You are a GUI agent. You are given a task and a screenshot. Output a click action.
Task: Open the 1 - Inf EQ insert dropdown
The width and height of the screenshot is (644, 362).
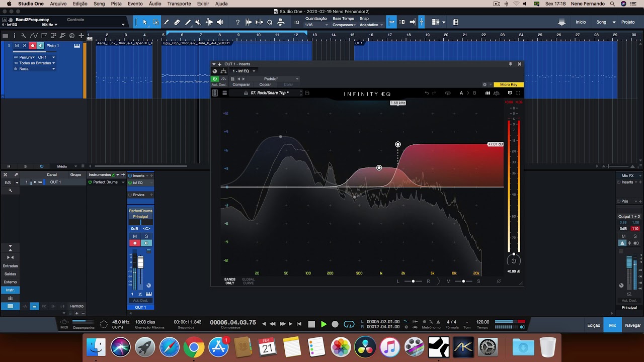(x=244, y=71)
